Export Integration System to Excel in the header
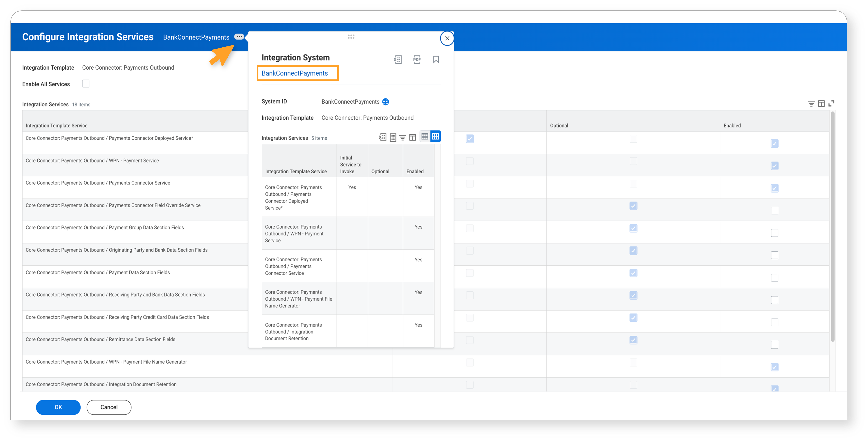Image resolution: width=868 pixels, height=441 pixels. tap(398, 60)
